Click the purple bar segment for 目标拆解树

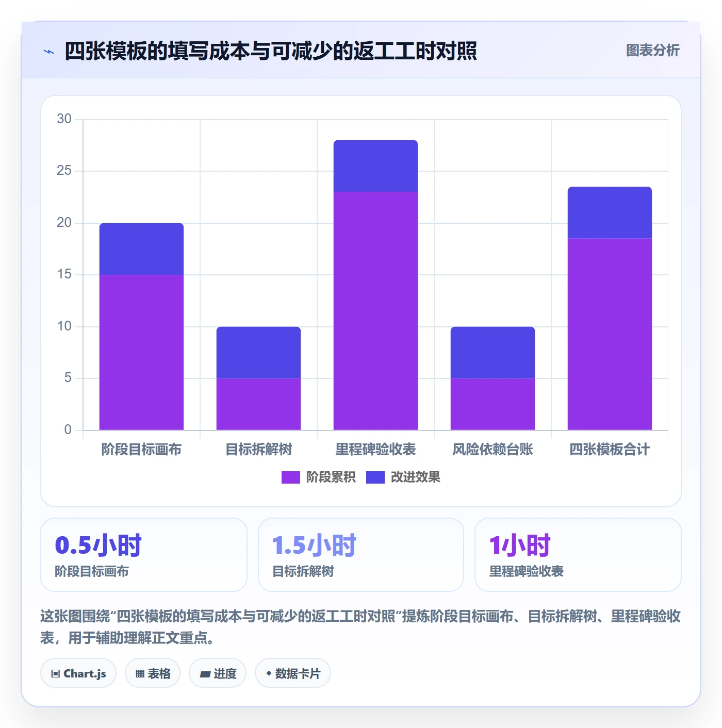coord(258,404)
